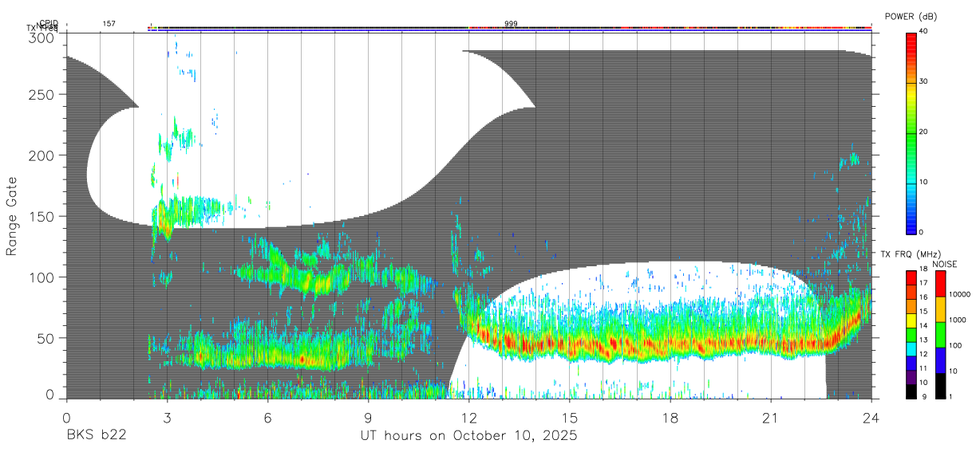Image resolution: width=980 pixels, height=452 pixels.
Task: Click the 250 tick on range gate axis
Action: tap(41, 94)
